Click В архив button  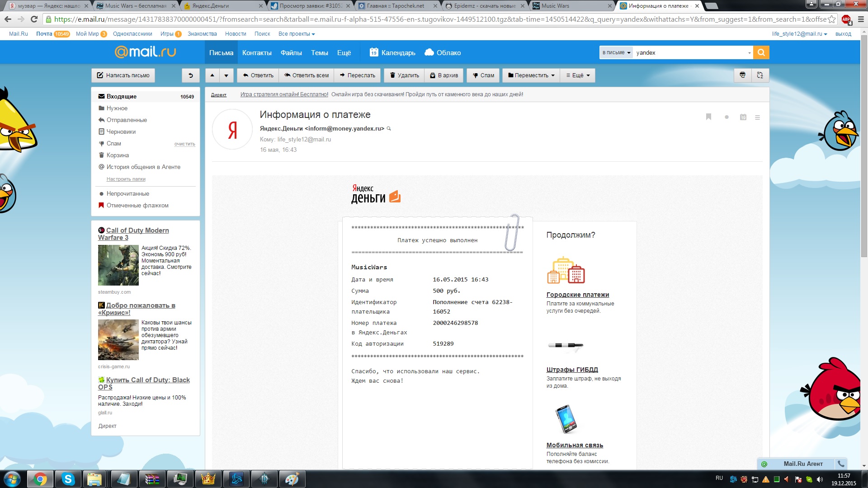pyautogui.click(x=444, y=75)
